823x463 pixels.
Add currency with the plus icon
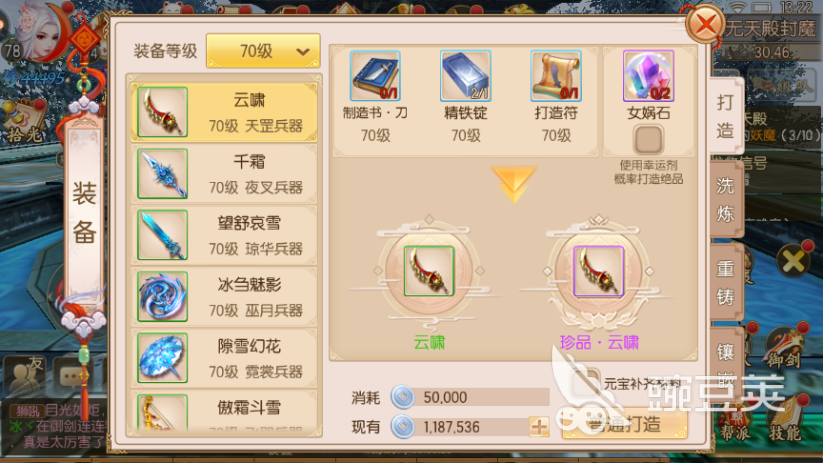coord(539,427)
